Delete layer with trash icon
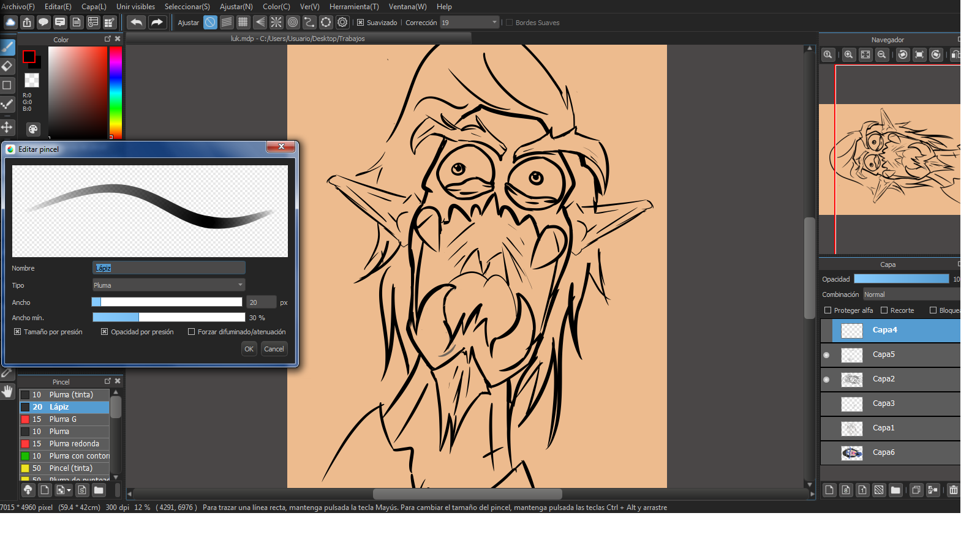 point(954,490)
